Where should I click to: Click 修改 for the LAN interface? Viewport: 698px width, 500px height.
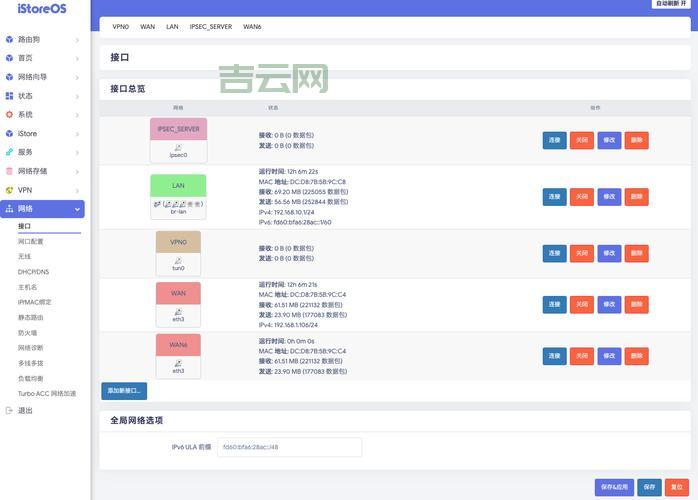(x=609, y=197)
